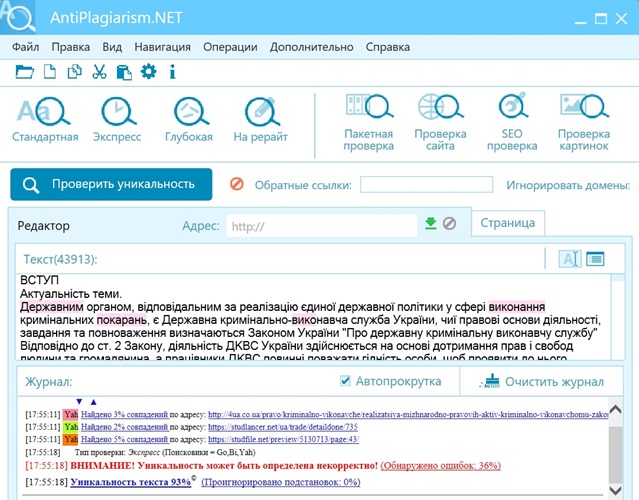Open SEO проверка tool
Image resolution: width=639 pixels, height=500 pixels.
pos(512,122)
